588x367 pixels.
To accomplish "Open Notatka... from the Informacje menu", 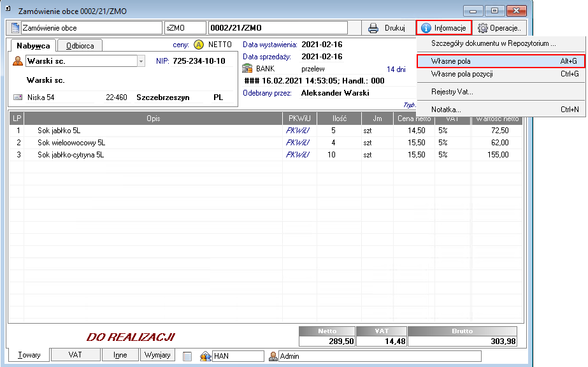I will (446, 110).
